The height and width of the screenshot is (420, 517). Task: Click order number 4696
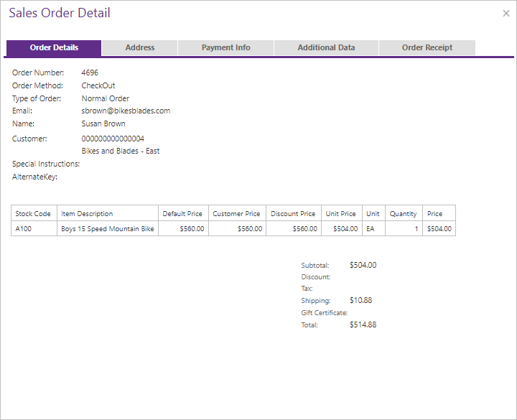click(90, 73)
